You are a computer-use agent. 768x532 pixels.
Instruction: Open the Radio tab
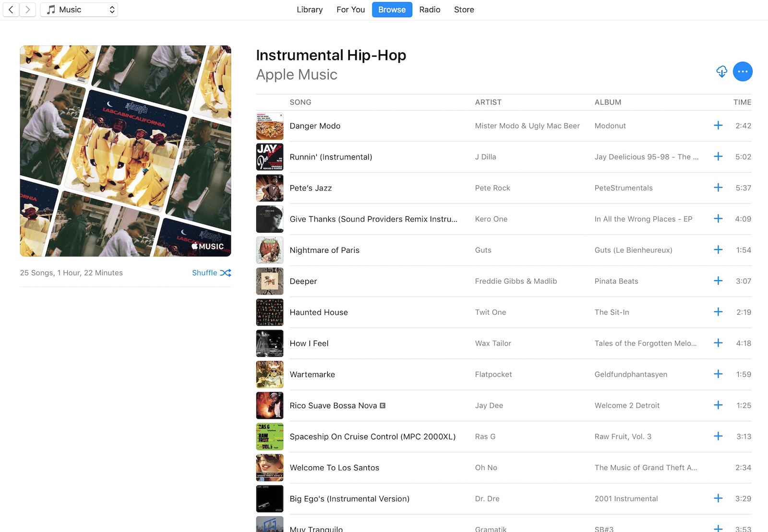[430, 10]
